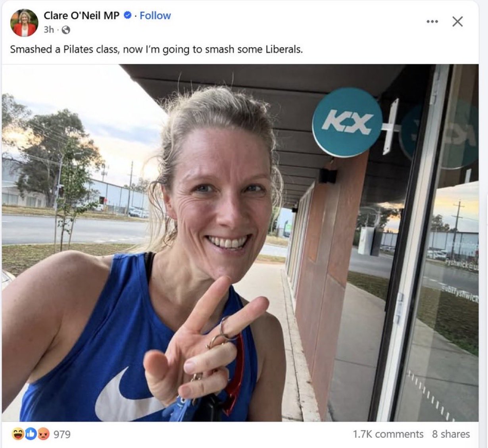Open the 1.7K comments
Image resolution: width=488 pixels, height=448 pixels.
click(388, 434)
